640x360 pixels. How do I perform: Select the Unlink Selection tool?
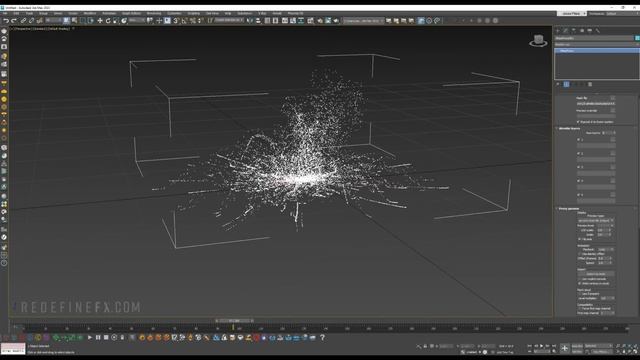tap(31, 20)
